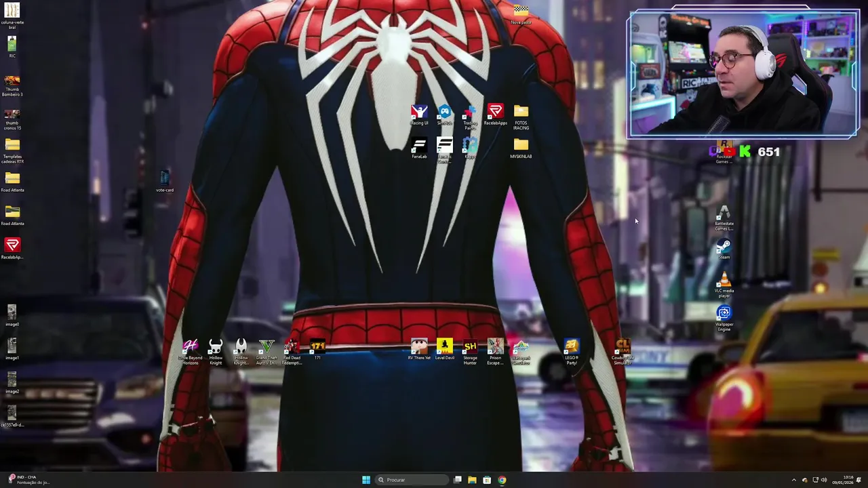Launch Grand Theft Auto V shortcut

click(x=267, y=352)
